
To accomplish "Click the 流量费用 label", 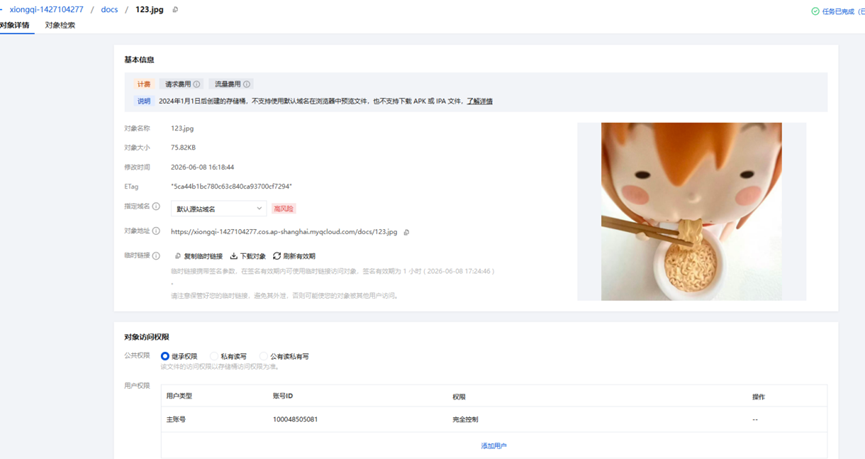I will click(227, 84).
